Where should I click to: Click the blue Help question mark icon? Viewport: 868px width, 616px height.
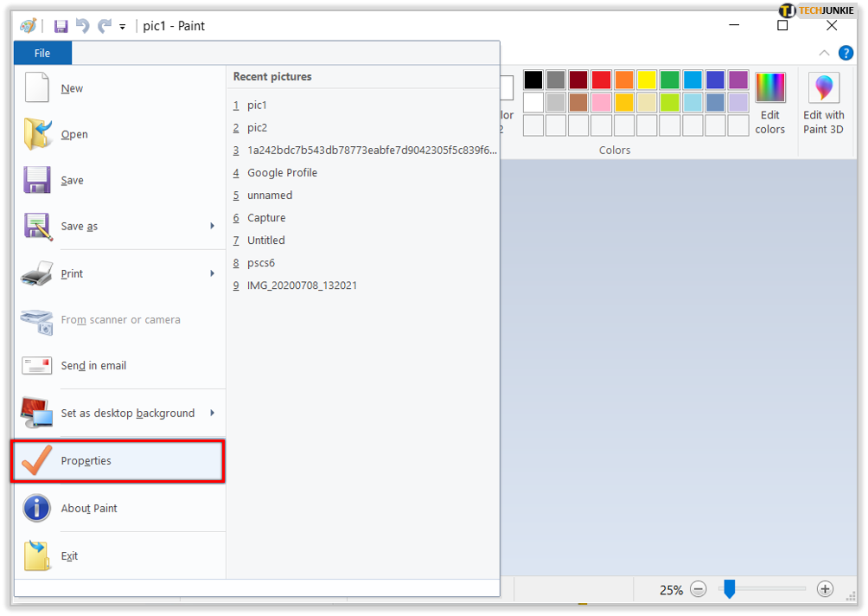coord(846,53)
